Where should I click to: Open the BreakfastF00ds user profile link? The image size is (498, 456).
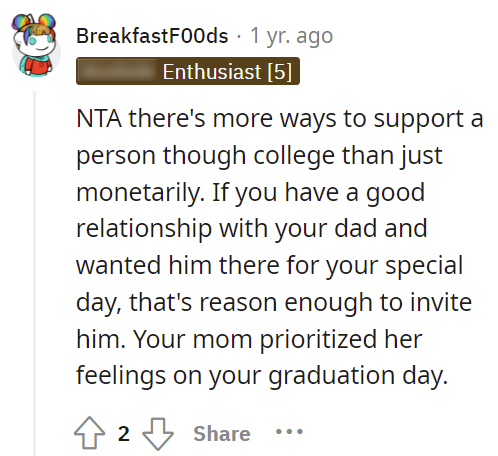click(152, 36)
